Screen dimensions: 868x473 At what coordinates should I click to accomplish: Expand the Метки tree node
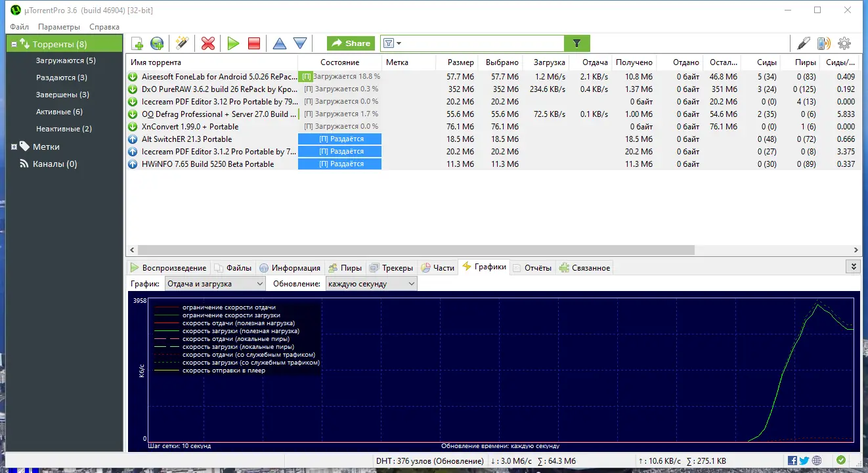14,146
